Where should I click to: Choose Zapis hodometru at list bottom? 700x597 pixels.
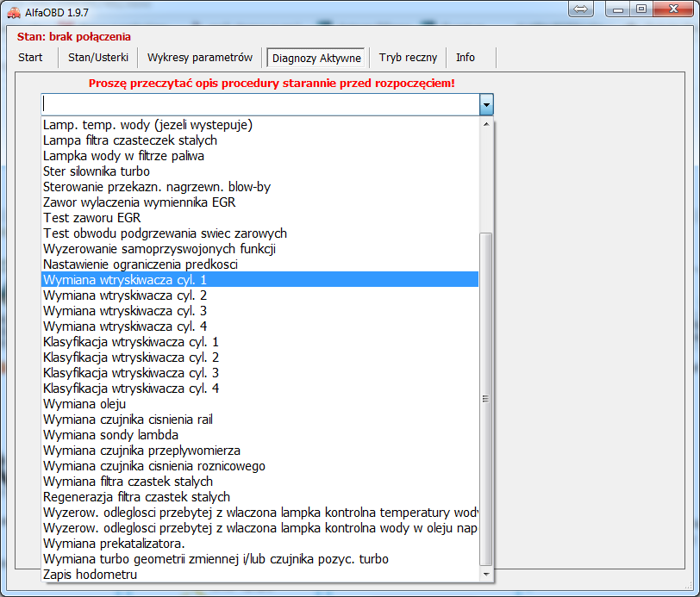90,575
